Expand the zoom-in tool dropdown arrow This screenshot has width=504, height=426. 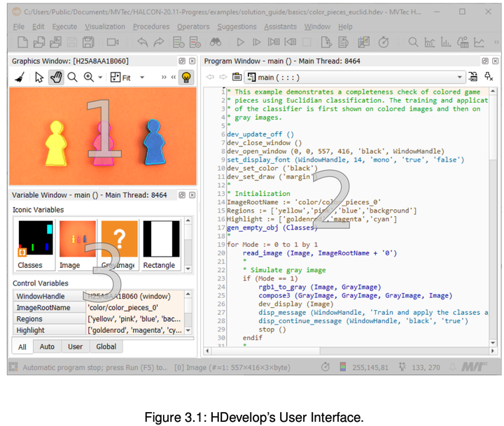tap(100, 78)
